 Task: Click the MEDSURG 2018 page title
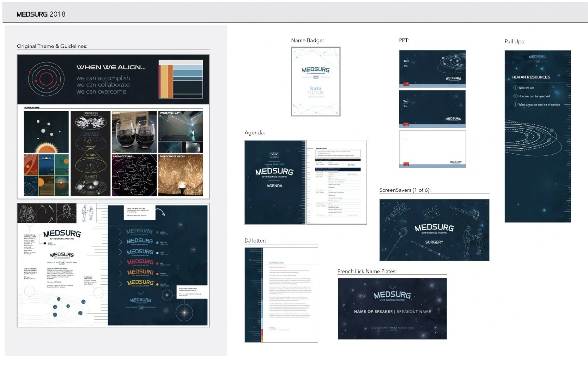41,14
